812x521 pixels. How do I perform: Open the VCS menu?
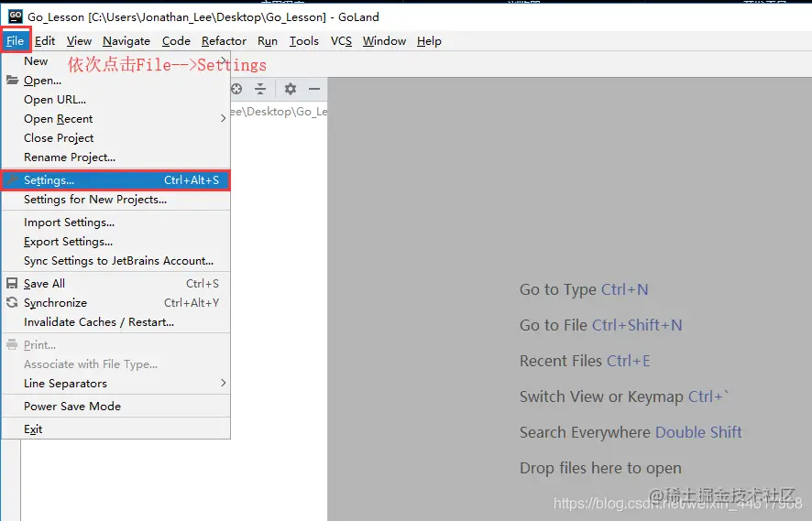pyautogui.click(x=341, y=41)
